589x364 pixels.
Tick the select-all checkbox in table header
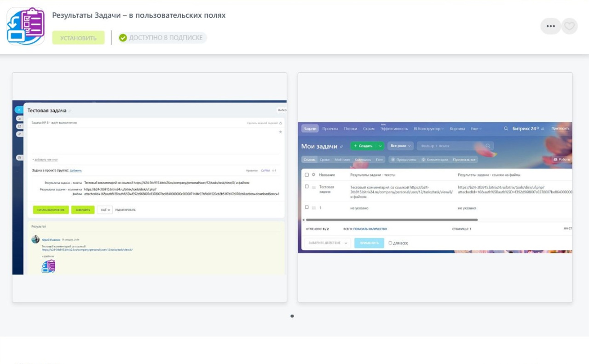tap(307, 175)
